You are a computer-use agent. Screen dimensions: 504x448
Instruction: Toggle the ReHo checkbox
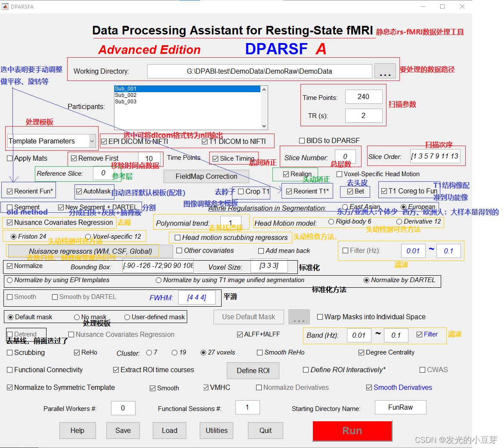pyautogui.click(x=77, y=353)
